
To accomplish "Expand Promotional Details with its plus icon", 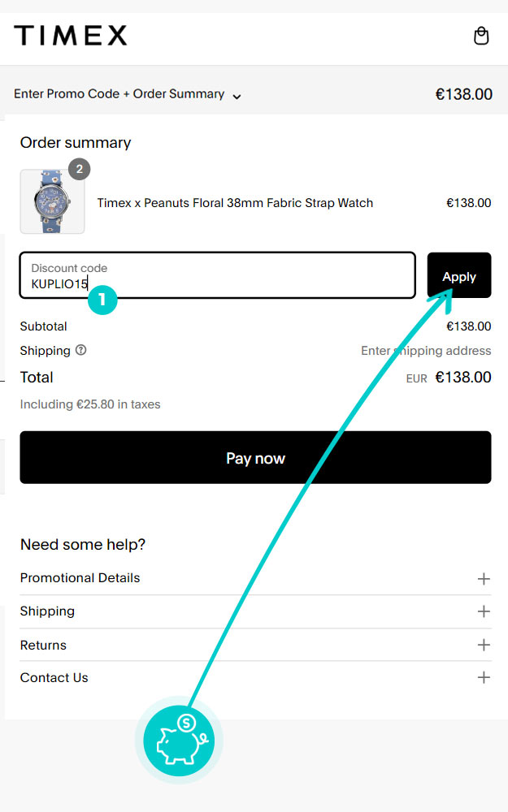I will tap(484, 579).
